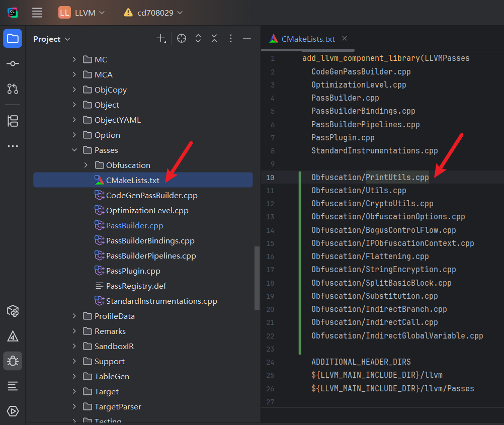
Task: Open the Structure tool window
Action: tap(13, 121)
